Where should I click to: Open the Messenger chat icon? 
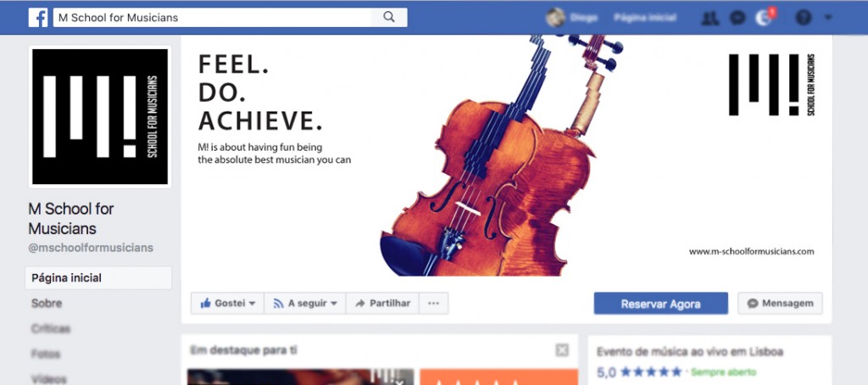pyautogui.click(x=737, y=18)
